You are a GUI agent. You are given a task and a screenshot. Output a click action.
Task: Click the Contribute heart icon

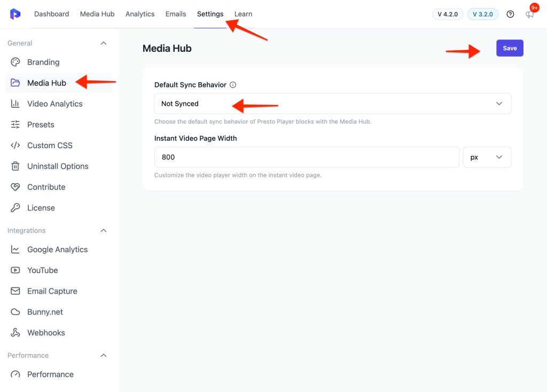click(15, 187)
